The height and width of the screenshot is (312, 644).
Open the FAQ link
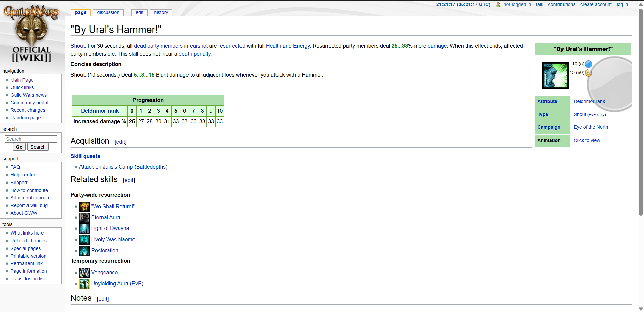coord(15,167)
